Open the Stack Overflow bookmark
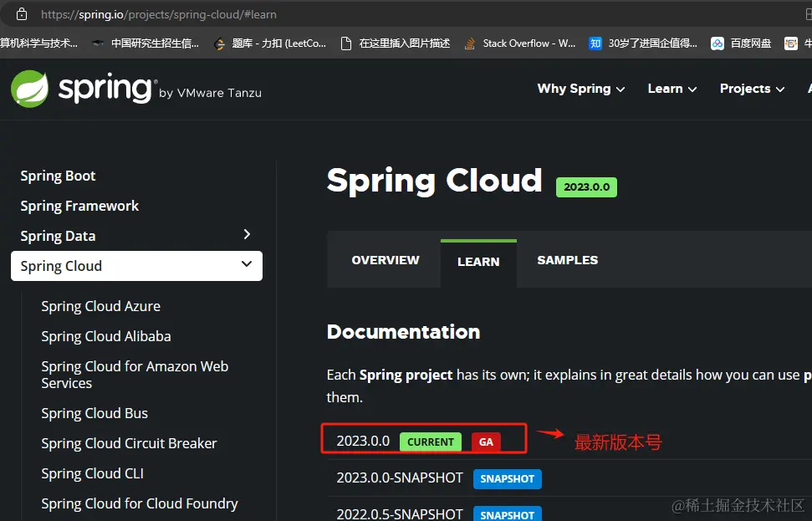The width and height of the screenshot is (812, 521). (x=520, y=43)
